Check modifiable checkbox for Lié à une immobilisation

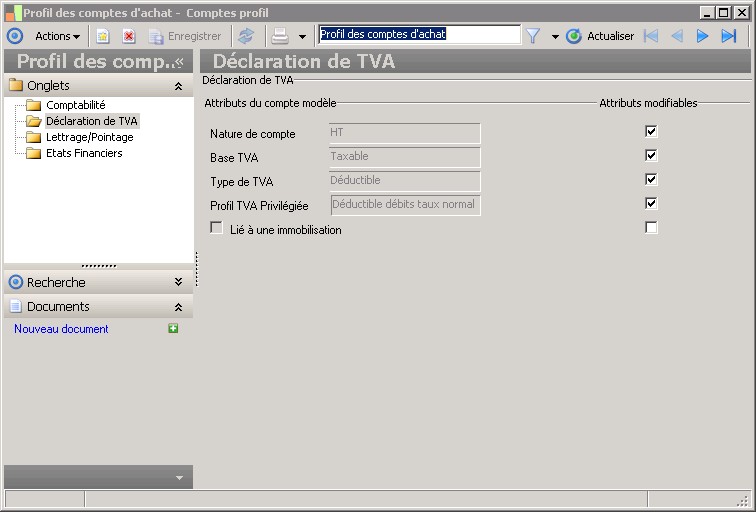coord(651,228)
